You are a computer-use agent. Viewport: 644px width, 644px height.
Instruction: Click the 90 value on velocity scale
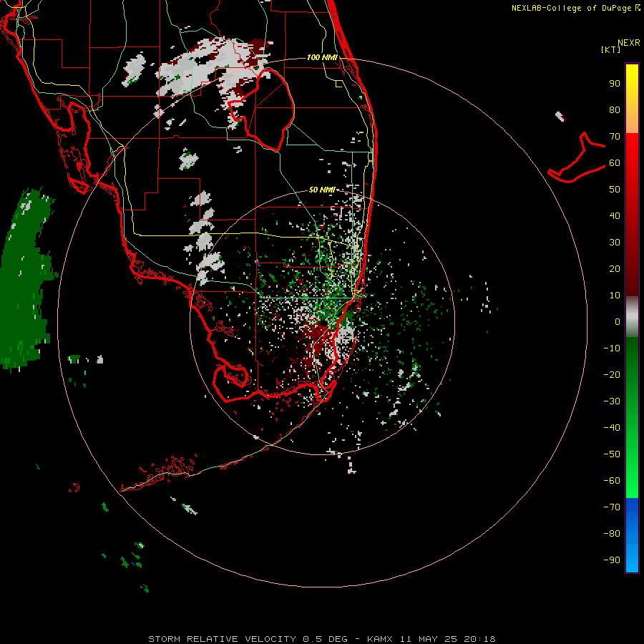click(615, 84)
